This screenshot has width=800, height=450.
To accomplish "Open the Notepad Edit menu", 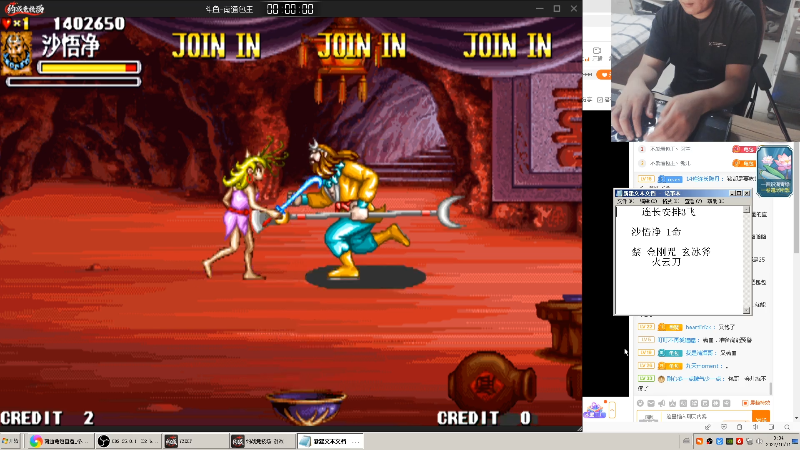I will tap(647, 202).
